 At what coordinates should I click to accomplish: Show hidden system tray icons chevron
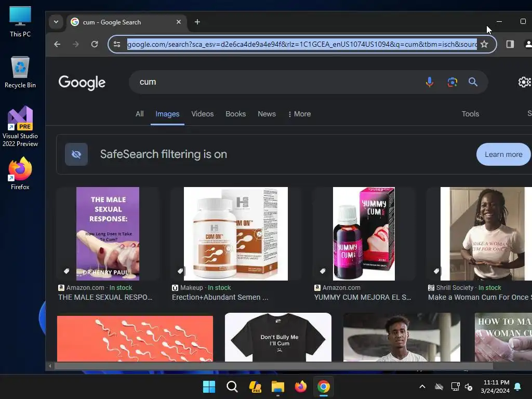tap(422, 387)
